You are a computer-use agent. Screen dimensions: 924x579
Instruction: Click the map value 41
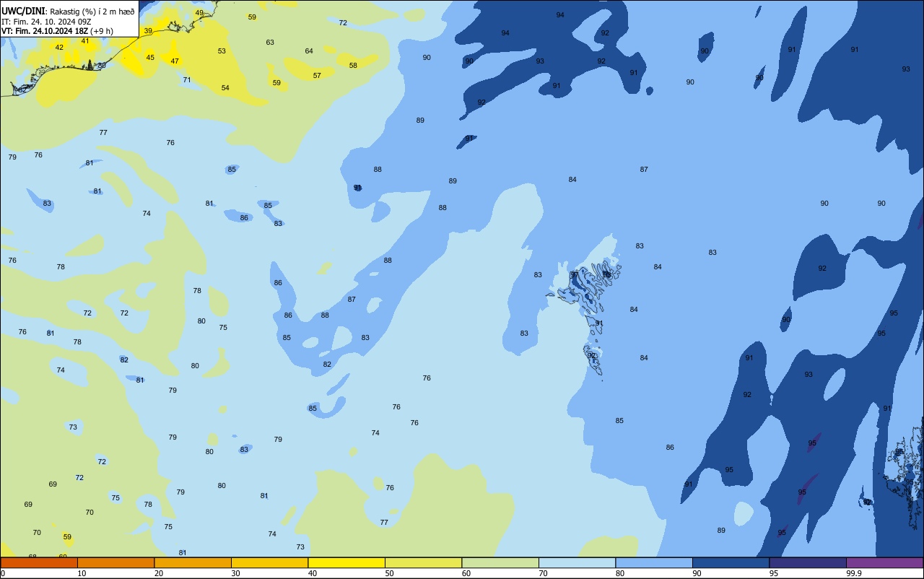pos(85,41)
